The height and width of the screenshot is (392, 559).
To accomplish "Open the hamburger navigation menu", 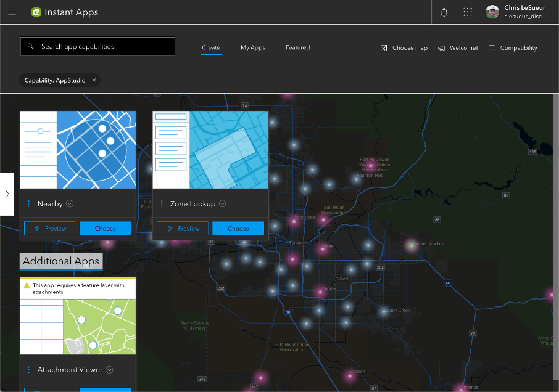I will point(12,12).
